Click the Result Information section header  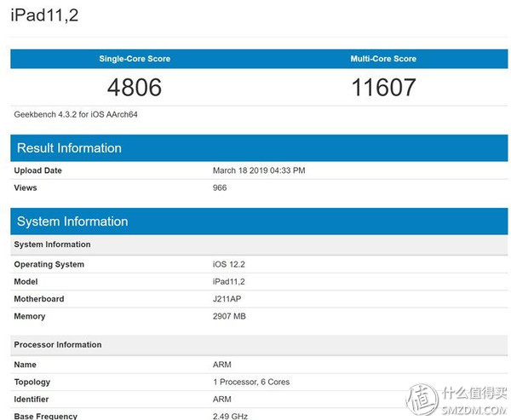click(69, 148)
